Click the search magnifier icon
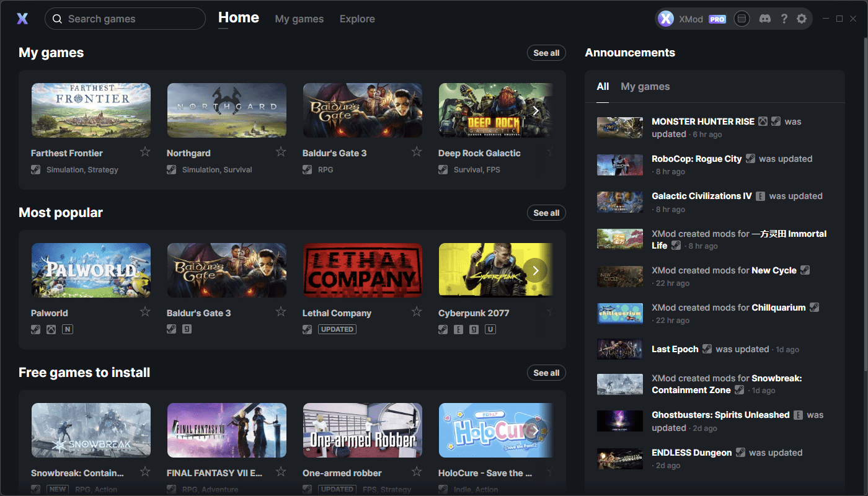The height and width of the screenshot is (496, 868). (57, 19)
